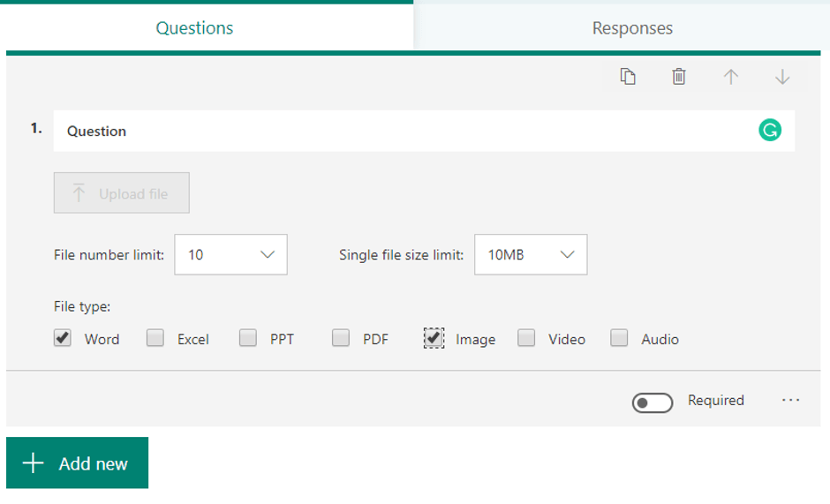Click the Question title text field
Screen dimensions: 830x504
397,131
